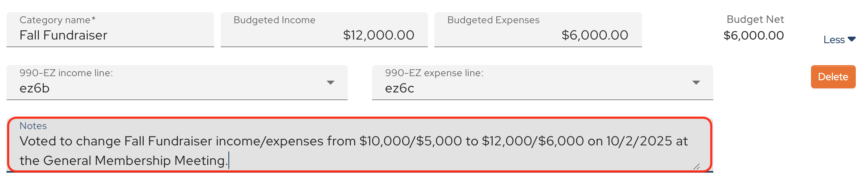
Task: Click the Budget Net heading
Action: (x=755, y=20)
